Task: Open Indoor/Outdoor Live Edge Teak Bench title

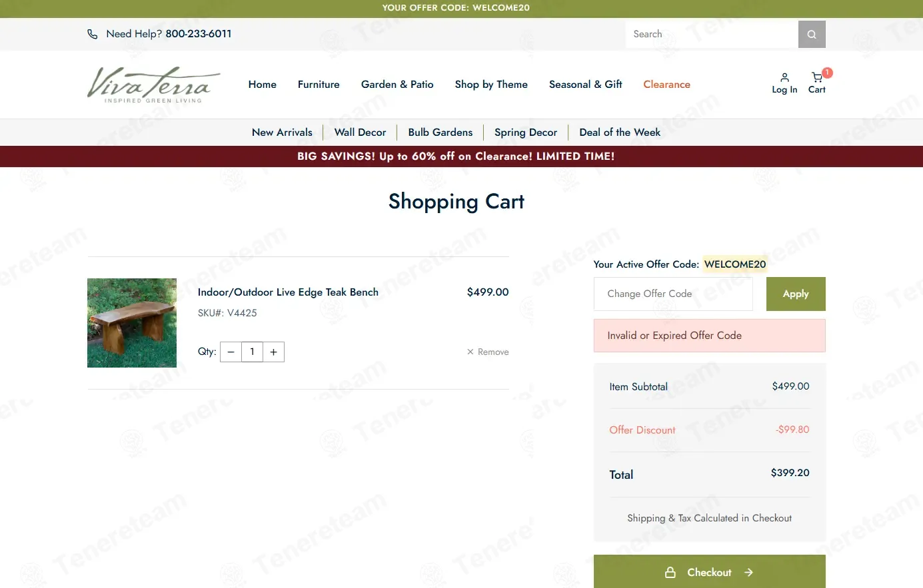Action: pos(288,292)
